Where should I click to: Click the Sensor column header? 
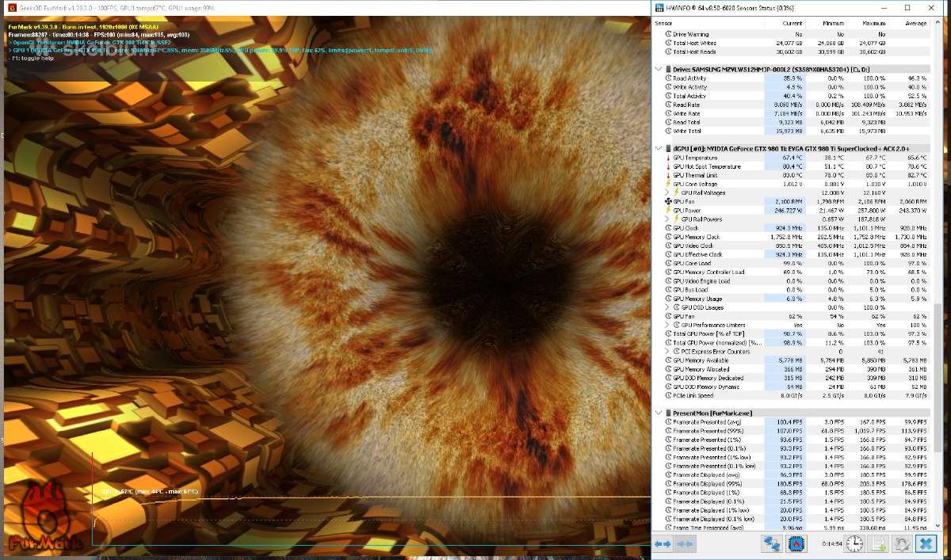coord(709,24)
